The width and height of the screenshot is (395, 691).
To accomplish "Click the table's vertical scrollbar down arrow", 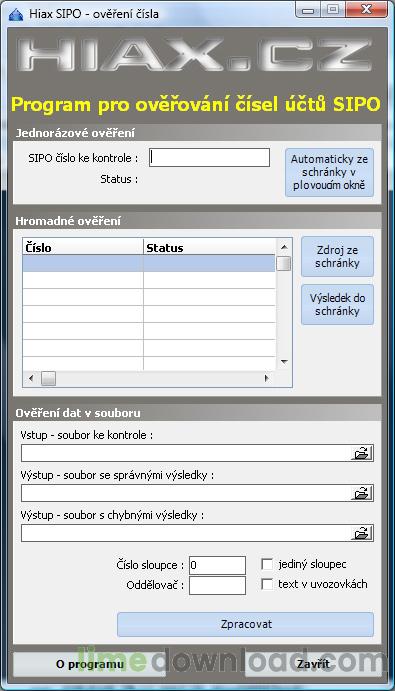I will pyautogui.click(x=284, y=362).
